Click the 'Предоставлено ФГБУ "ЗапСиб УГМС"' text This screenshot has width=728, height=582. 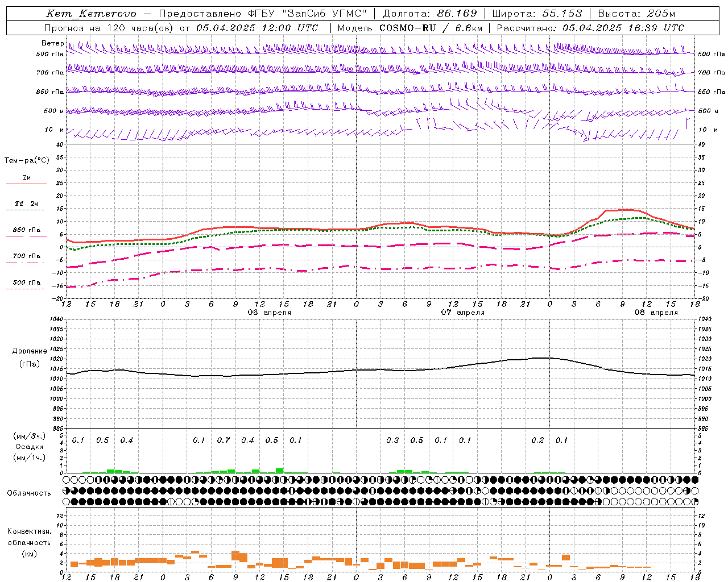point(263,14)
